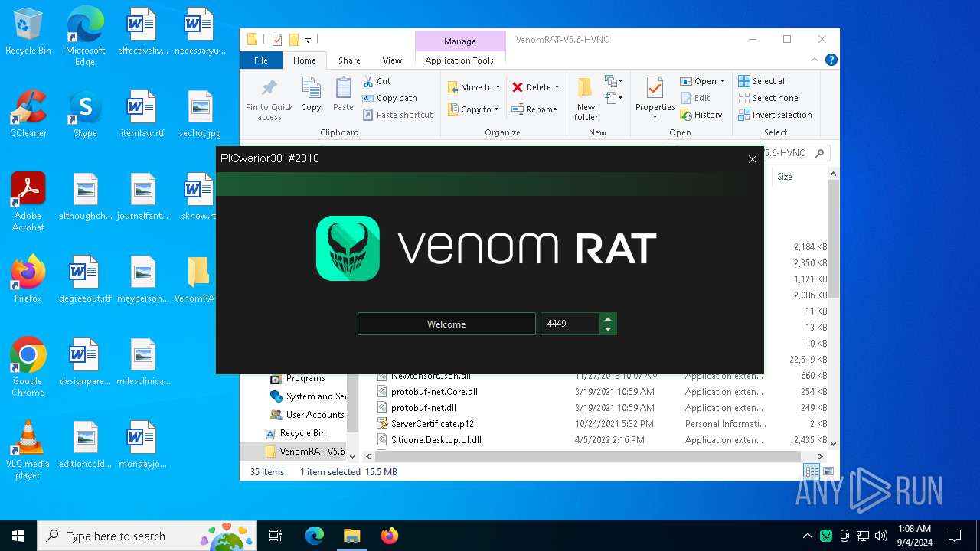This screenshot has height=551, width=980.
Task: Switch to the View ribbon tab
Action: click(392, 60)
